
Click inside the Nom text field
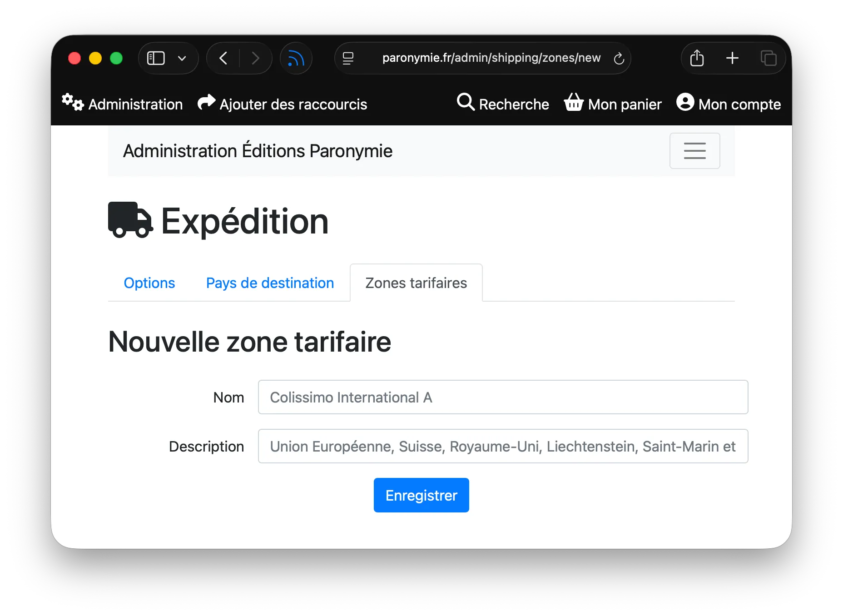pyautogui.click(x=503, y=397)
